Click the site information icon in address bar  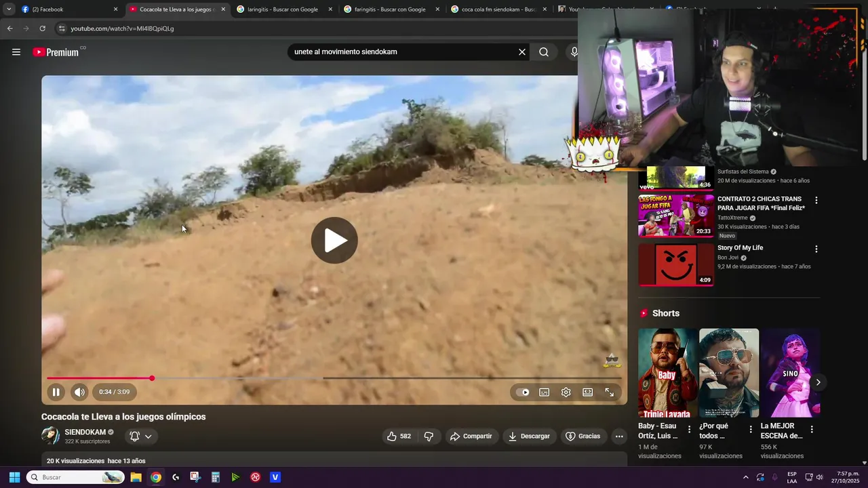click(62, 28)
